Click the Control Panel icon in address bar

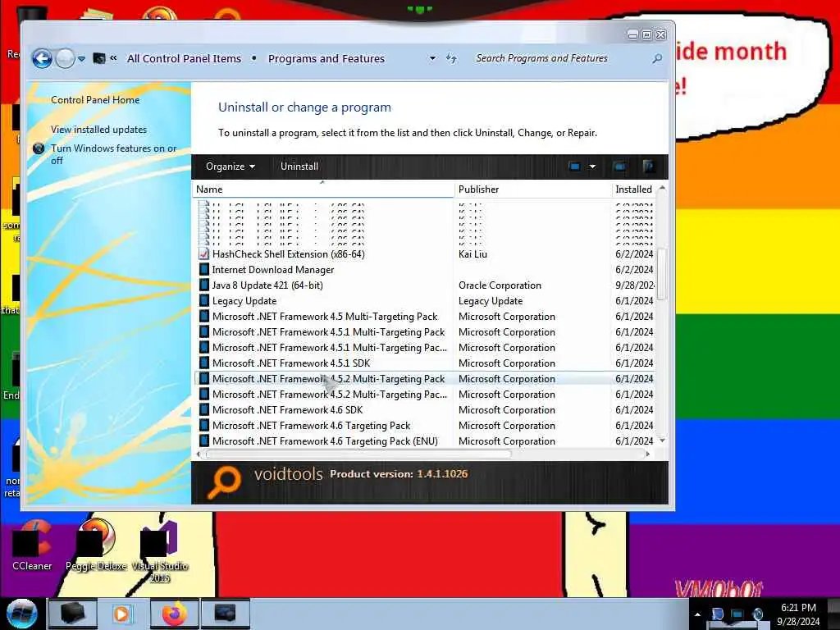click(x=99, y=58)
